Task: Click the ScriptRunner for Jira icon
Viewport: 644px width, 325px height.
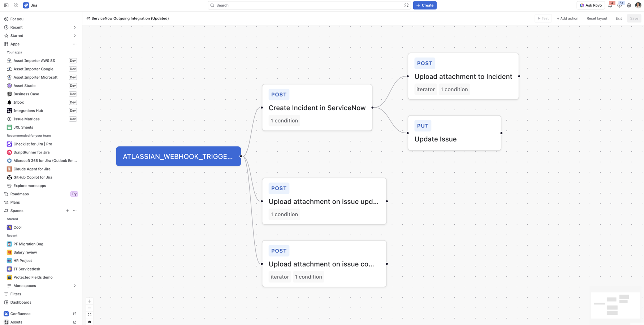Action: click(9, 152)
